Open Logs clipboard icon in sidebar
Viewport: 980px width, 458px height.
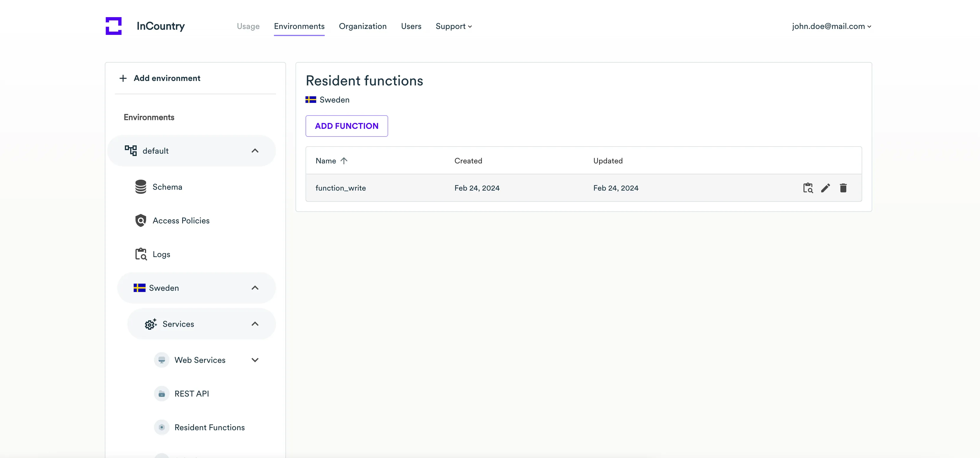coord(141,254)
